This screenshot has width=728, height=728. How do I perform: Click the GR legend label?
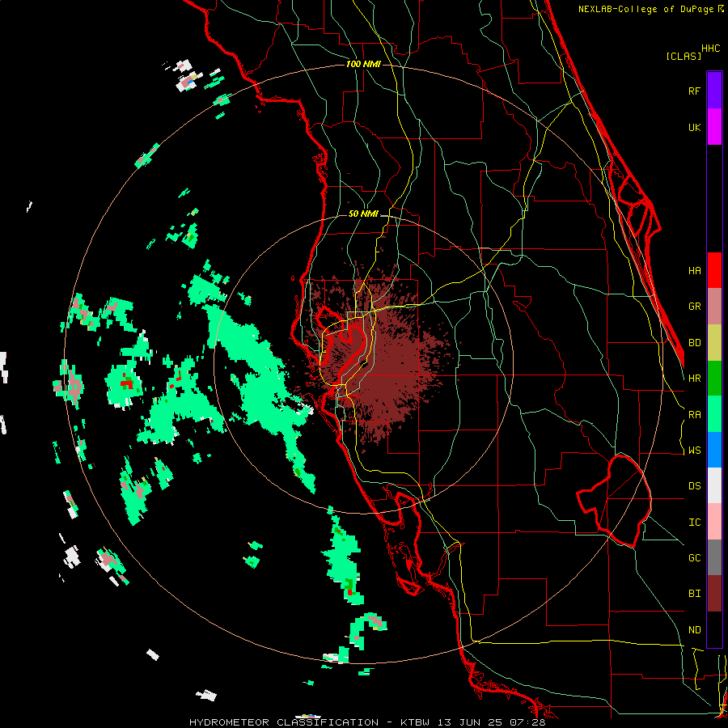(694, 307)
